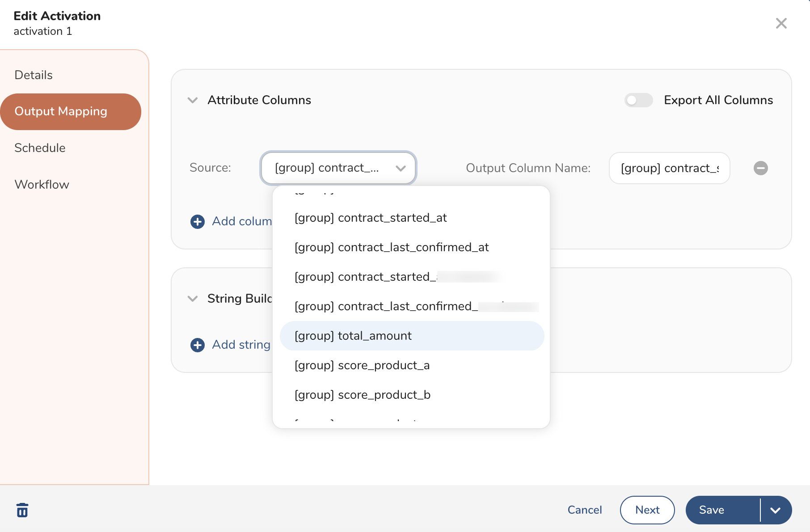Click the remove column minus icon

(760, 168)
